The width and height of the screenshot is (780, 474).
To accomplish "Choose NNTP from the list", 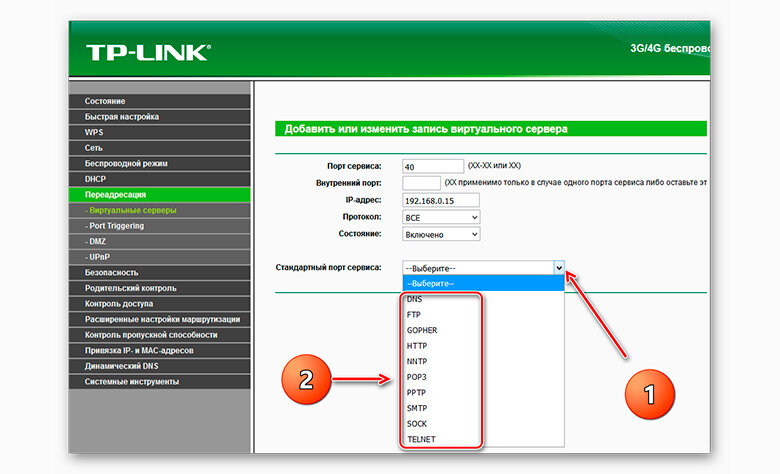I will click(x=483, y=361).
